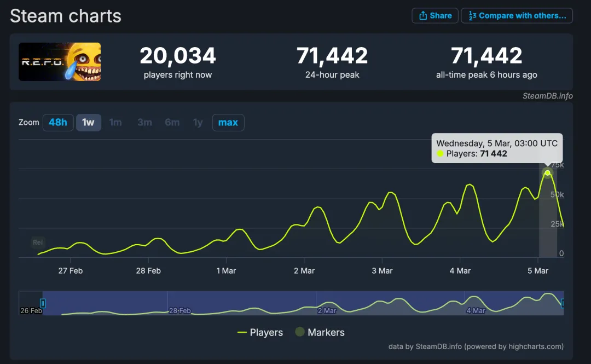Click the Zoom label

click(29, 122)
